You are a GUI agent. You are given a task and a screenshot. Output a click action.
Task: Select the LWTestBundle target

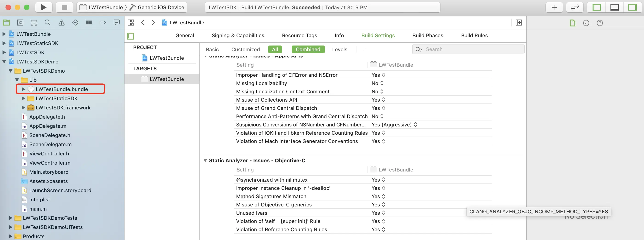(x=167, y=79)
